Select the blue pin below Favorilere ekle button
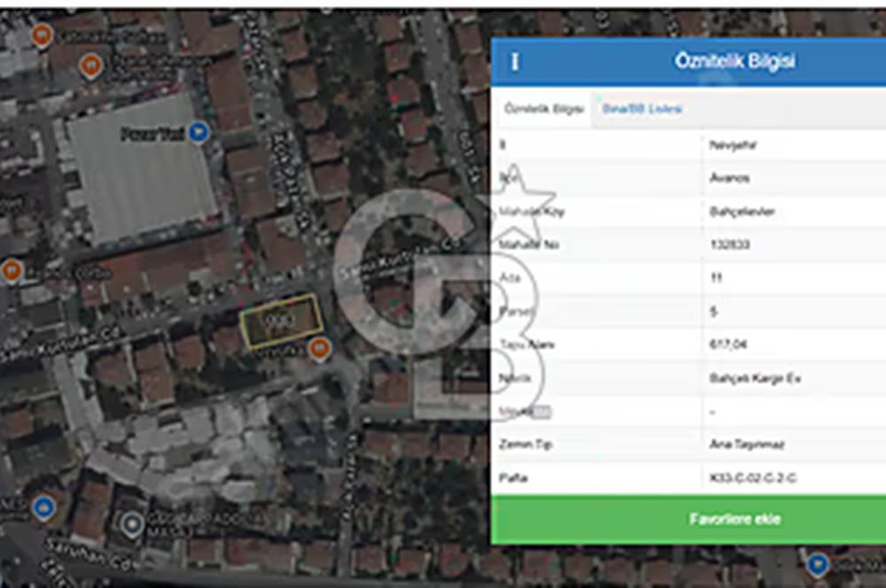Screen dimensions: 886x588 click(x=817, y=564)
